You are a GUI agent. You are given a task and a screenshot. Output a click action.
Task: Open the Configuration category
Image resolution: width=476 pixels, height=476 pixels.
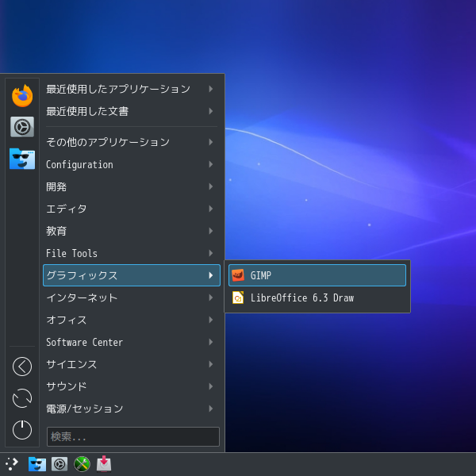pyautogui.click(x=132, y=164)
